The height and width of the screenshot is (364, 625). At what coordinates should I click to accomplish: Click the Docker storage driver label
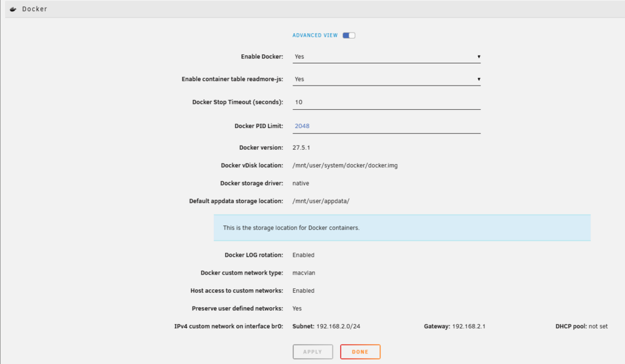(x=251, y=183)
